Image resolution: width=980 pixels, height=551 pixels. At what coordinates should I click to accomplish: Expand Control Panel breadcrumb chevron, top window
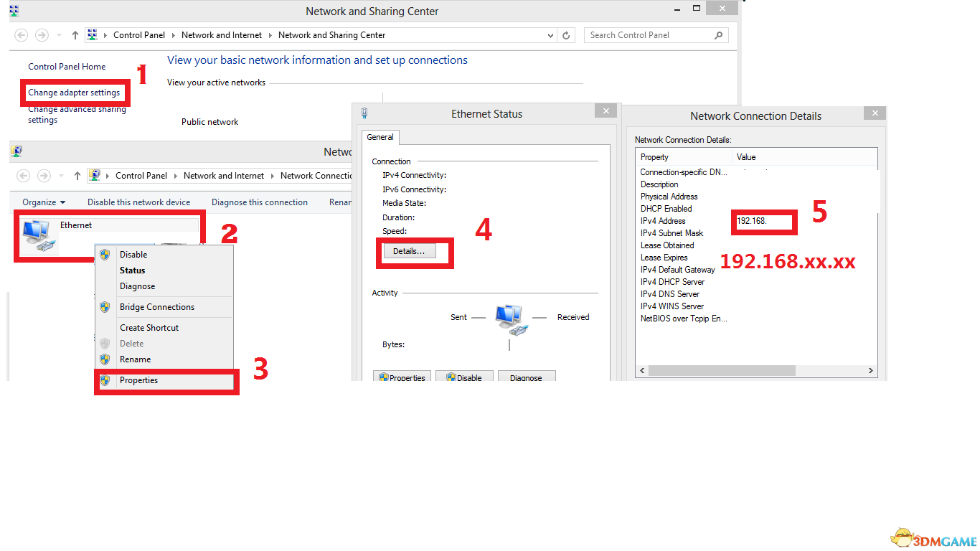(175, 35)
